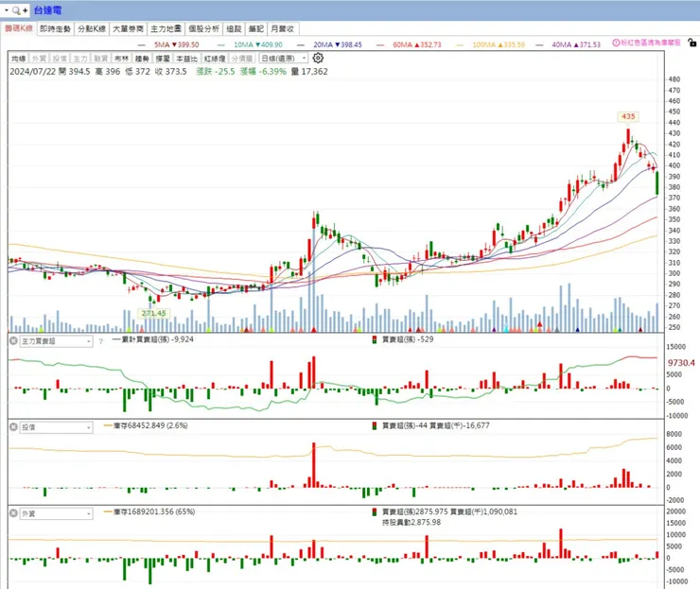700x589 pixels.
Task: Toggle the 本益比 P/E ratio button
Action: [186, 59]
